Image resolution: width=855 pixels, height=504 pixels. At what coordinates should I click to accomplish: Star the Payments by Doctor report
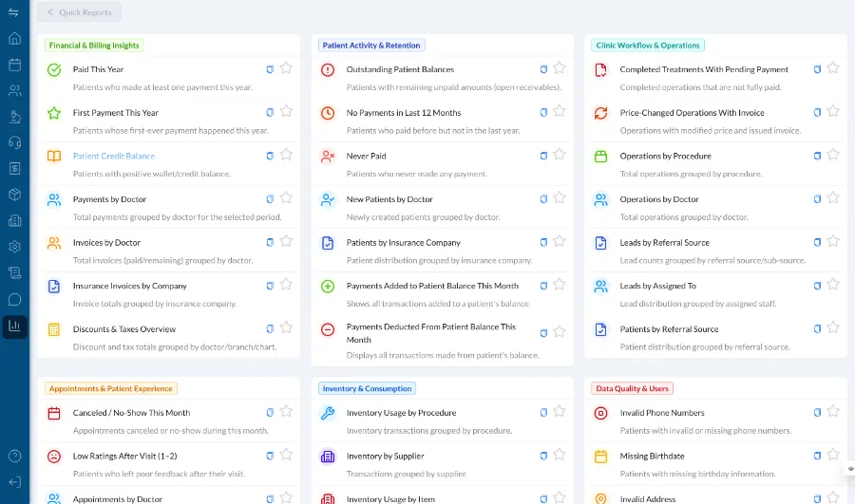(286, 197)
